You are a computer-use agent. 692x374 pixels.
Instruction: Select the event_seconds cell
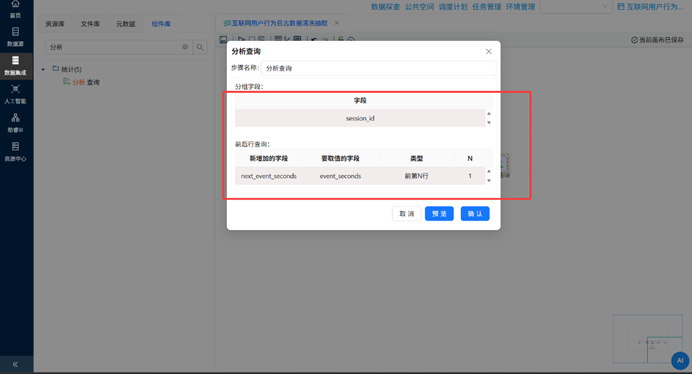click(x=340, y=176)
